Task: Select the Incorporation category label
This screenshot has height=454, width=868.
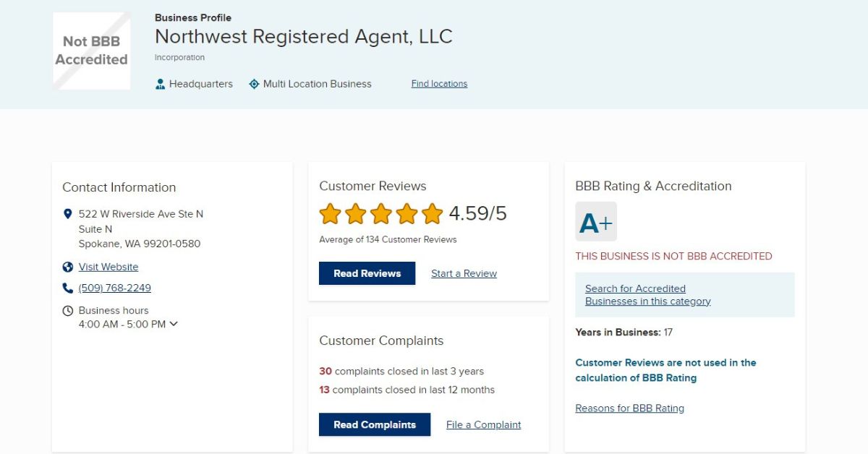Action: point(179,57)
